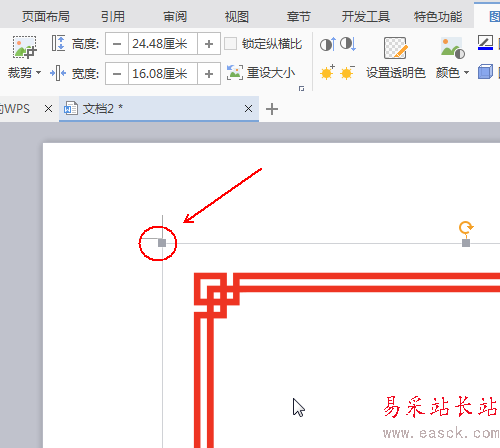Switch to the 文档2 document tab
The width and height of the screenshot is (500, 448).
[159, 109]
